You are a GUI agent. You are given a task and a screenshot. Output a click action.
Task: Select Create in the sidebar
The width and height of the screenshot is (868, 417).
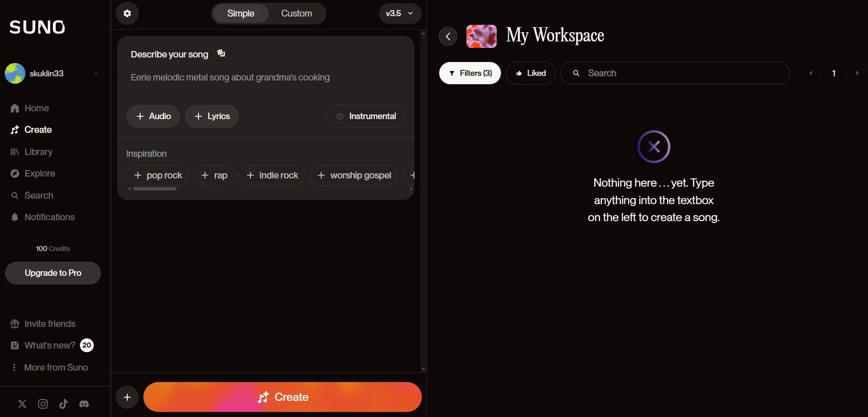[x=31, y=130]
